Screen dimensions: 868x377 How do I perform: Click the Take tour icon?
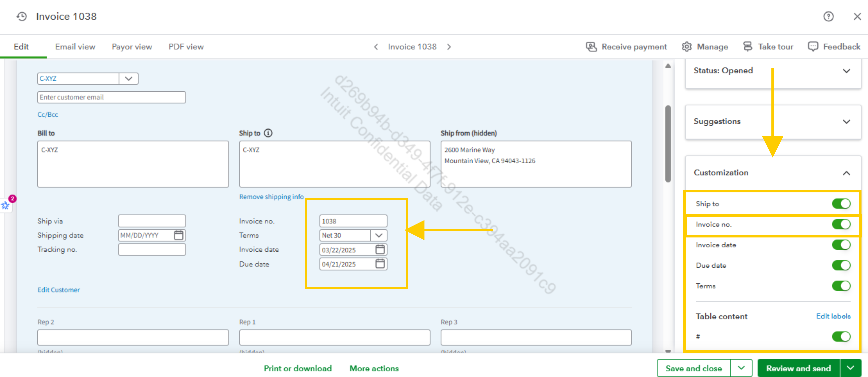(748, 47)
